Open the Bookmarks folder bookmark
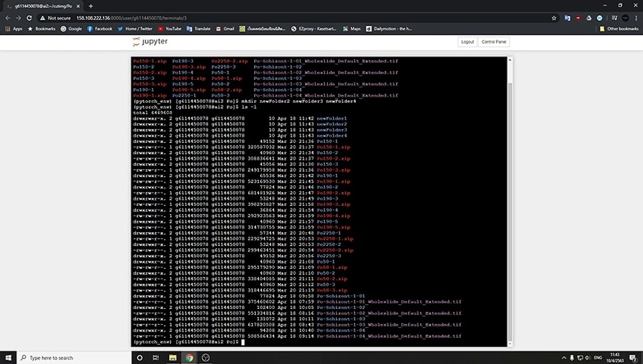Viewport: 643px width, 364px height. [x=41, y=29]
